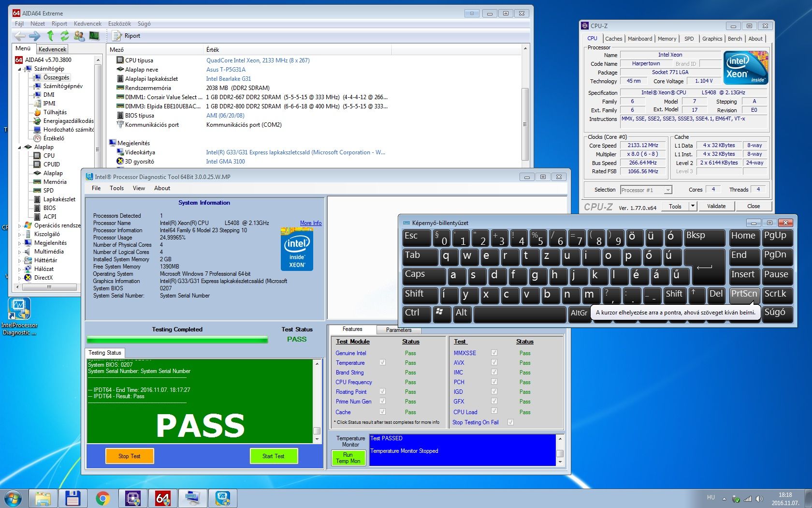Open the Kedvencek tab in AIDA64 sidebar
The width and height of the screenshot is (812, 508).
coord(52,49)
